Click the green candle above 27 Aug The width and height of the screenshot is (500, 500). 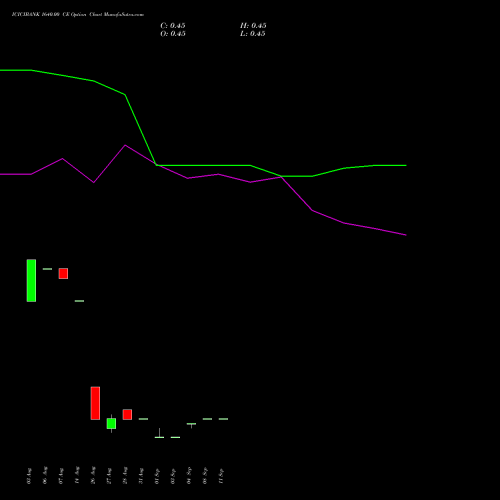111,423
